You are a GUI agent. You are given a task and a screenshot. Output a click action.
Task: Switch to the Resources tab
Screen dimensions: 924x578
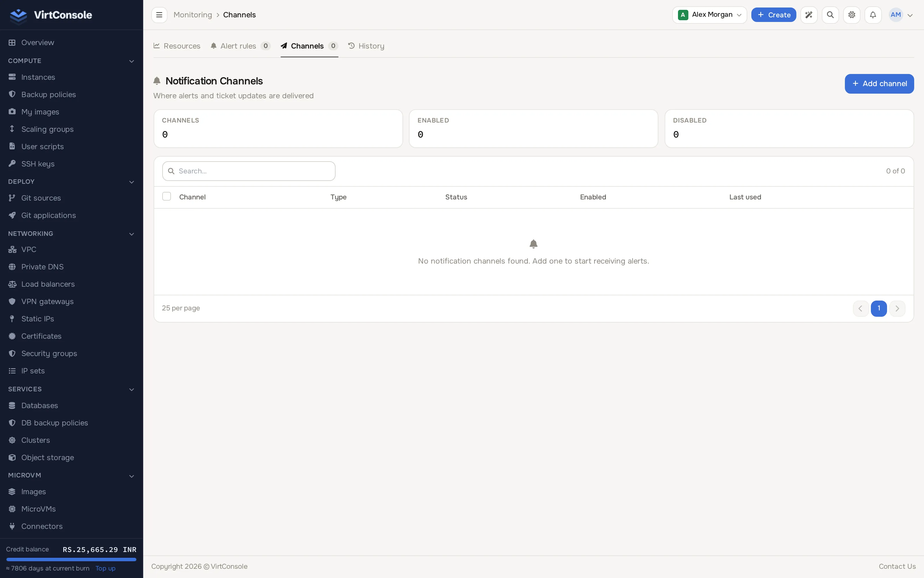177,46
